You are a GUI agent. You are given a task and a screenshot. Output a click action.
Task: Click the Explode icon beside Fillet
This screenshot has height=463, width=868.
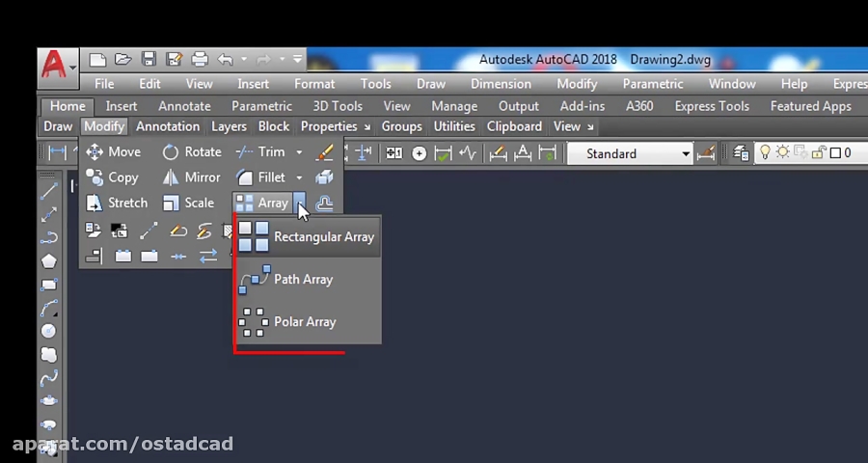(x=324, y=177)
